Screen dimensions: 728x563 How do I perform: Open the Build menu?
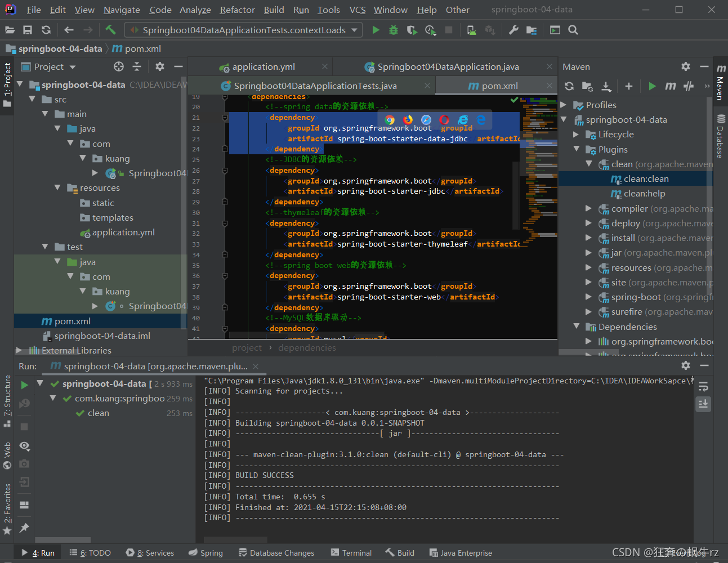(x=274, y=10)
